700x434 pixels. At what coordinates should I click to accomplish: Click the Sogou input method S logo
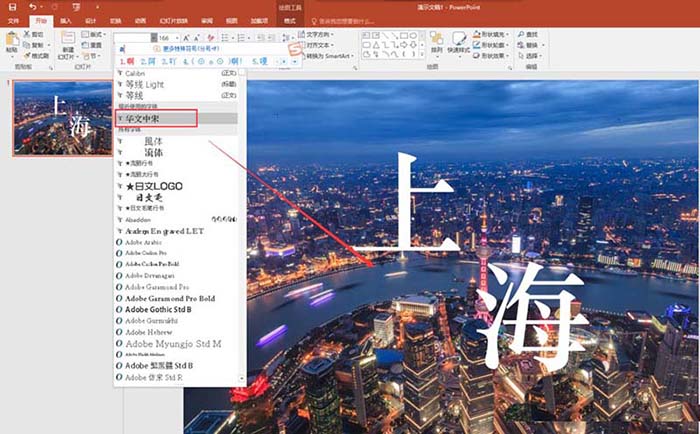coord(295,49)
